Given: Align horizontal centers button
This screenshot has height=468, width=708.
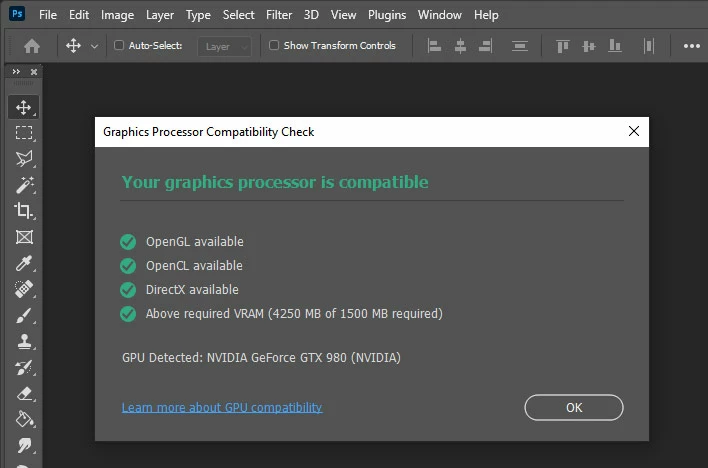Looking at the screenshot, I should click(x=460, y=46).
